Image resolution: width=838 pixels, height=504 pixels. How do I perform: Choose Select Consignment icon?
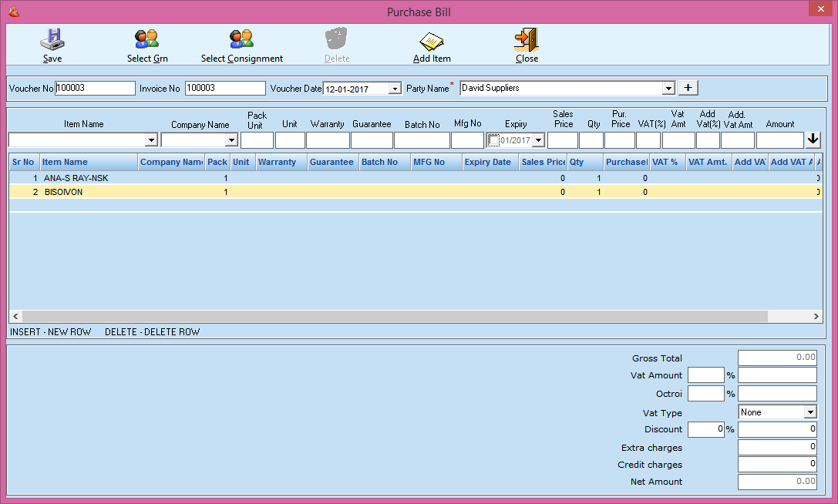[241, 39]
